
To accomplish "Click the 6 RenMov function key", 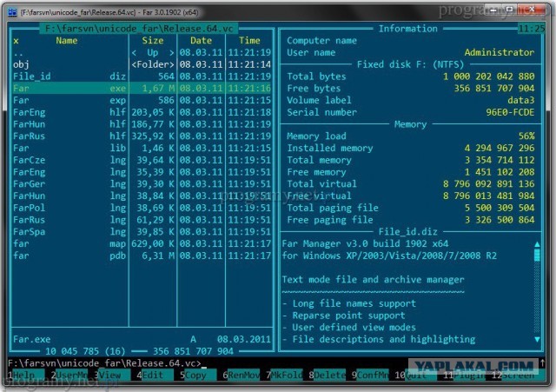I will tap(242, 375).
